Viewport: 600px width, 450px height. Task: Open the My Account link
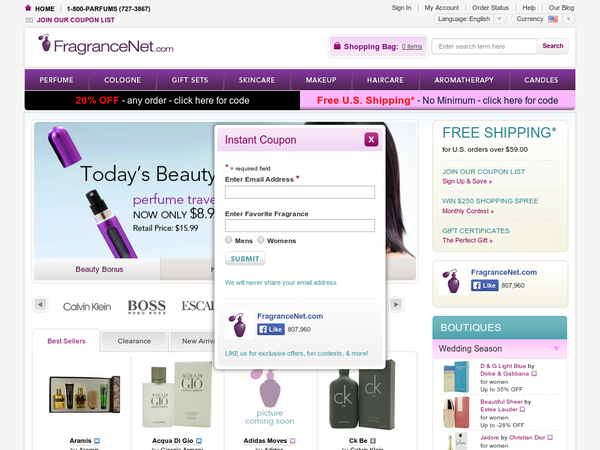(x=442, y=8)
